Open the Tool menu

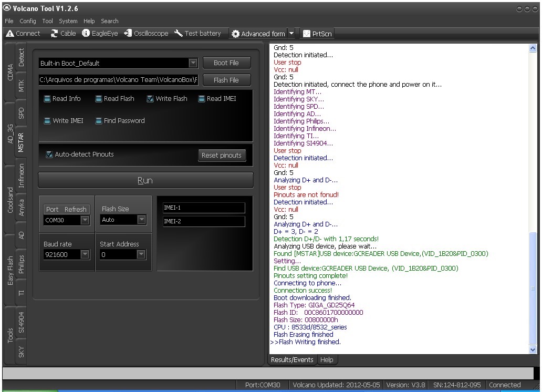[48, 21]
